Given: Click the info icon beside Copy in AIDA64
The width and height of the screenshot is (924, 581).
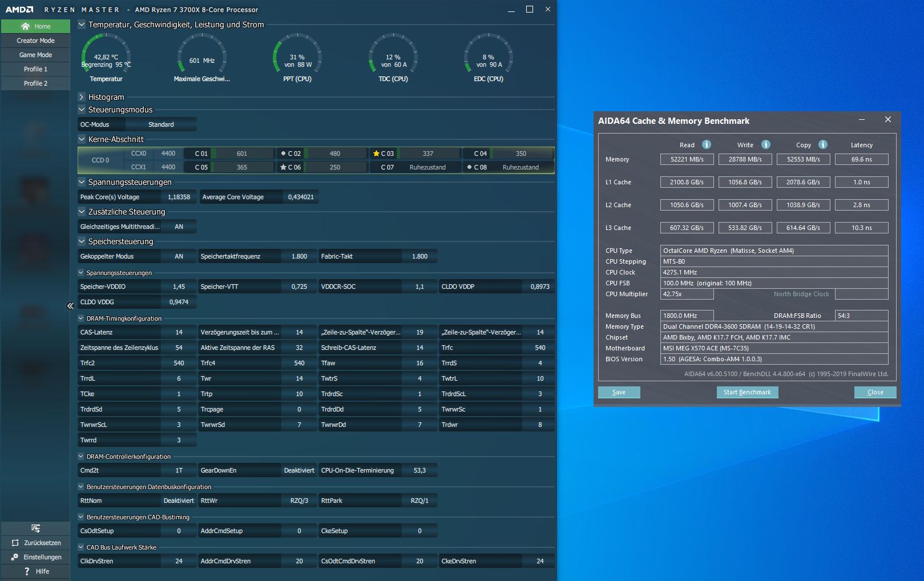Looking at the screenshot, I should click(823, 144).
